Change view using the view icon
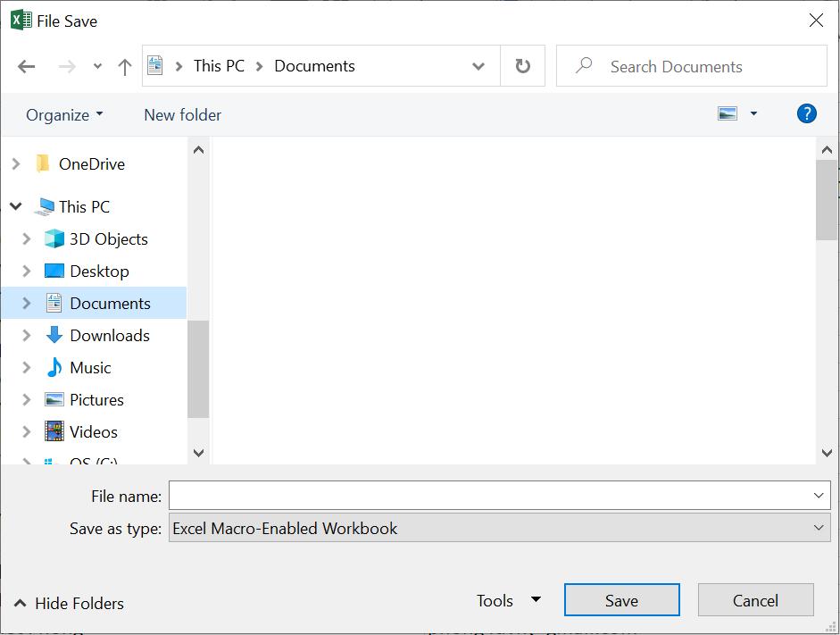Viewport: 840px width, 635px height. pyautogui.click(x=728, y=113)
